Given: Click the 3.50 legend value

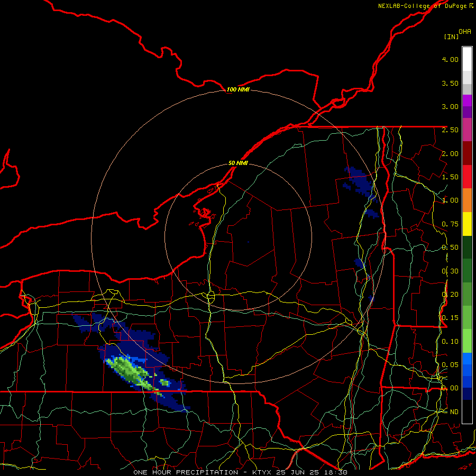Looking at the screenshot, I should tap(450, 83).
